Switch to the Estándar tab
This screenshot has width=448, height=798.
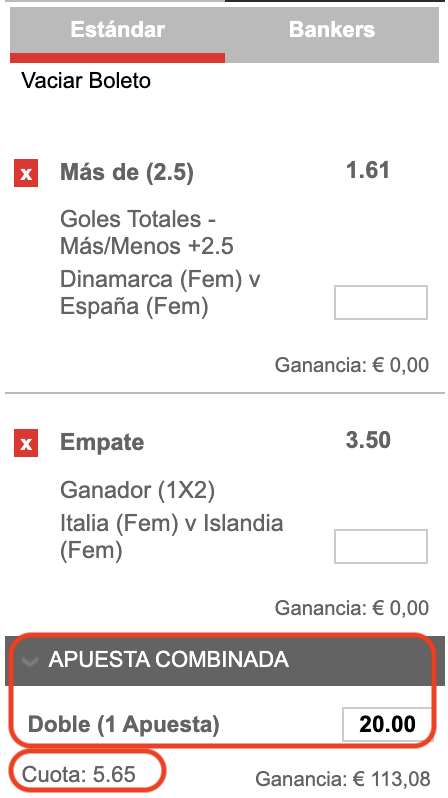click(118, 32)
